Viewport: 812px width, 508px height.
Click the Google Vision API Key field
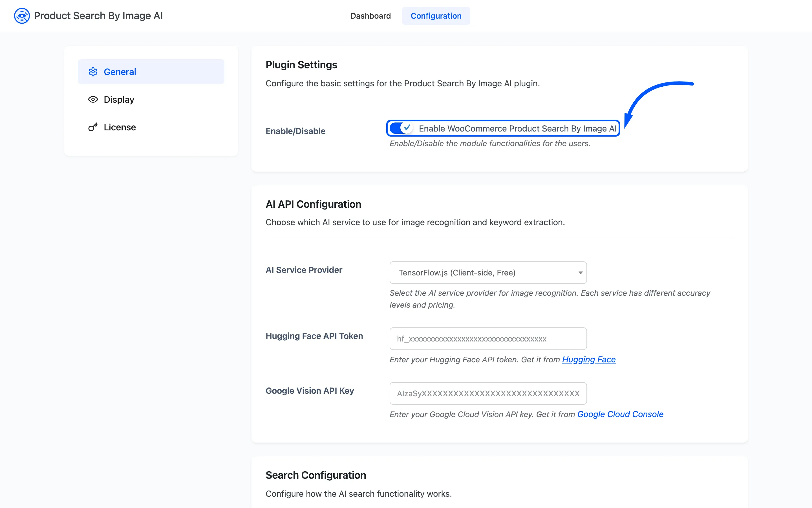coord(488,393)
